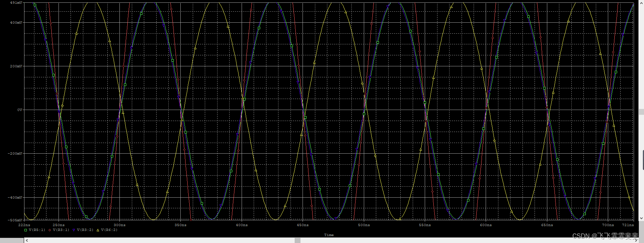Click the 721ns end time label
Image resolution: width=644 pixels, height=243 pixels.
click(628, 225)
